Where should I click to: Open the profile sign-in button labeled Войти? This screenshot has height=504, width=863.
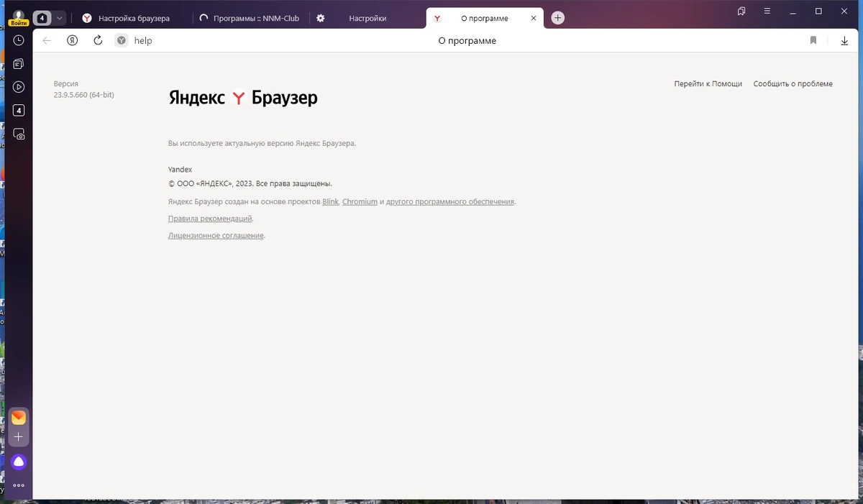click(19, 18)
